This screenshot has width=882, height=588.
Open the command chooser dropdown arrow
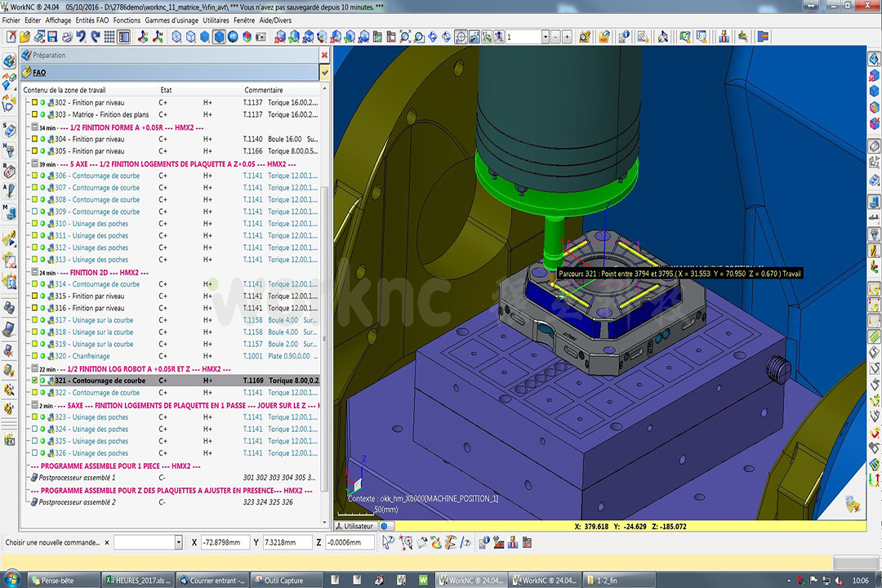178,543
